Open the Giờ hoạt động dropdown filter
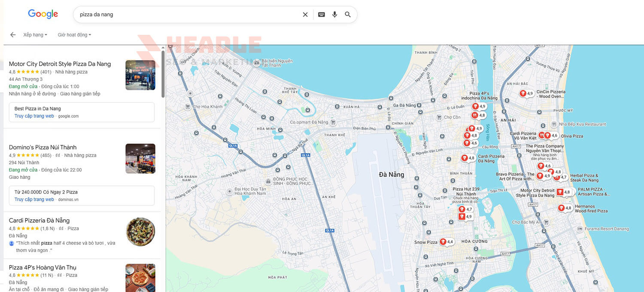Screen dimensions: 644x292 pyautogui.click(x=74, y=35)
